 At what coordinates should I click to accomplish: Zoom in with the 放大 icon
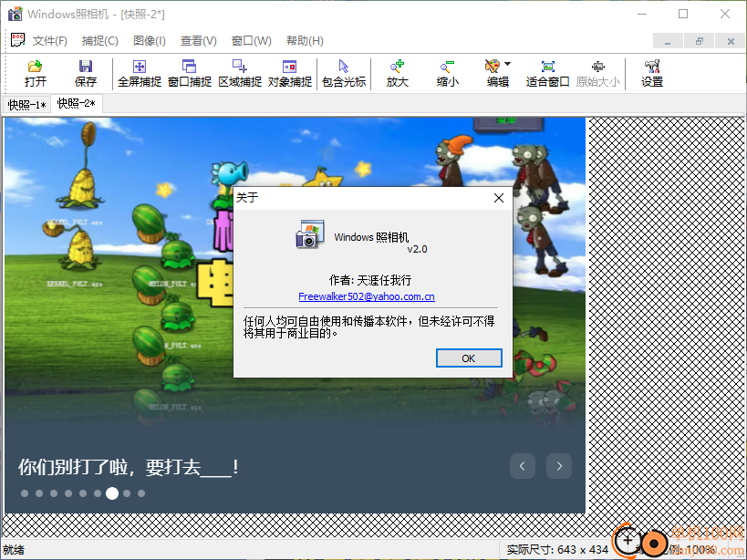coord(398,73)
